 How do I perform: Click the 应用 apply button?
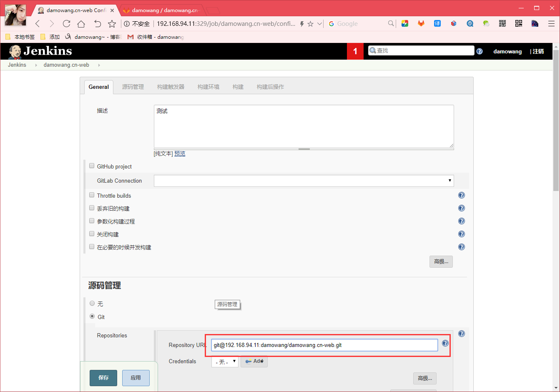(x=136, y=378)
